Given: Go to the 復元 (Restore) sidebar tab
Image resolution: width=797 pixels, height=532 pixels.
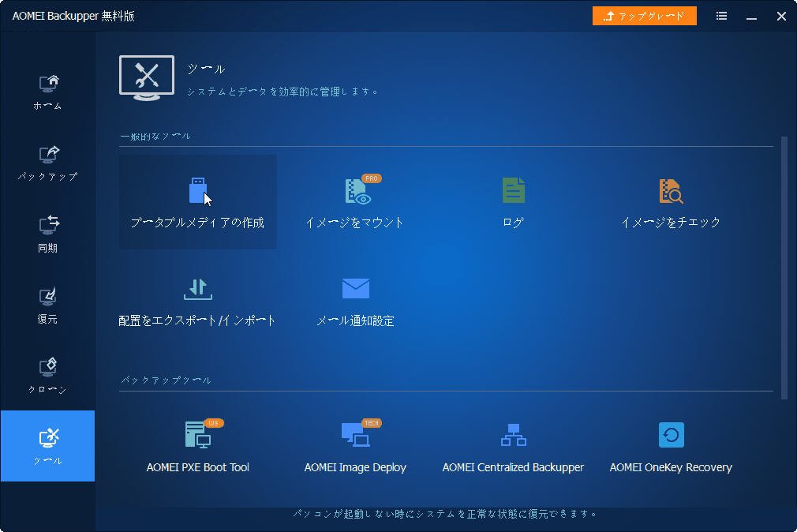Looking at the screenshot, I should tap(48, 305).
